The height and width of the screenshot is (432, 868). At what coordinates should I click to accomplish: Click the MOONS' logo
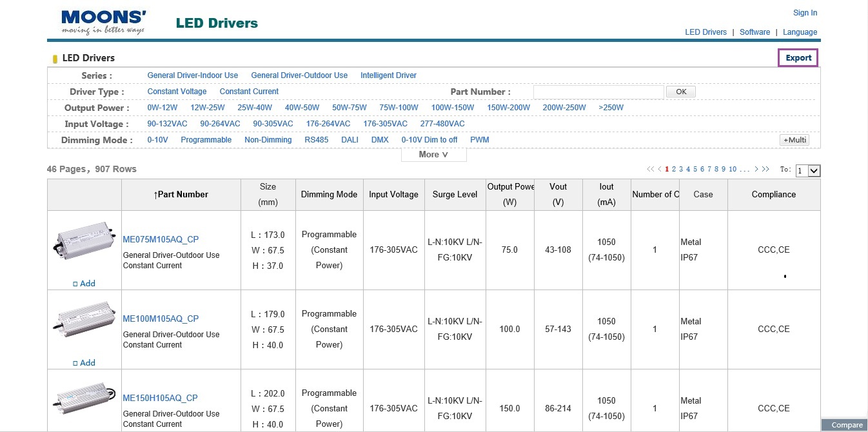pos(103,22)
